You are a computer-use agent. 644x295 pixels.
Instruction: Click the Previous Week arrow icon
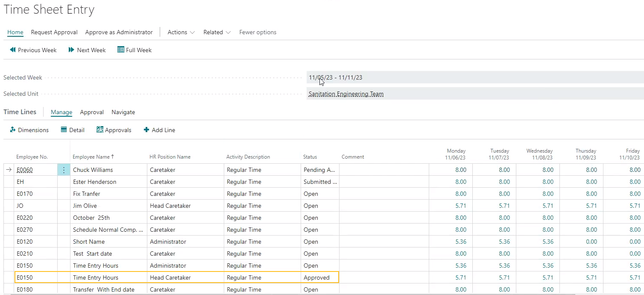click(13, 50)
